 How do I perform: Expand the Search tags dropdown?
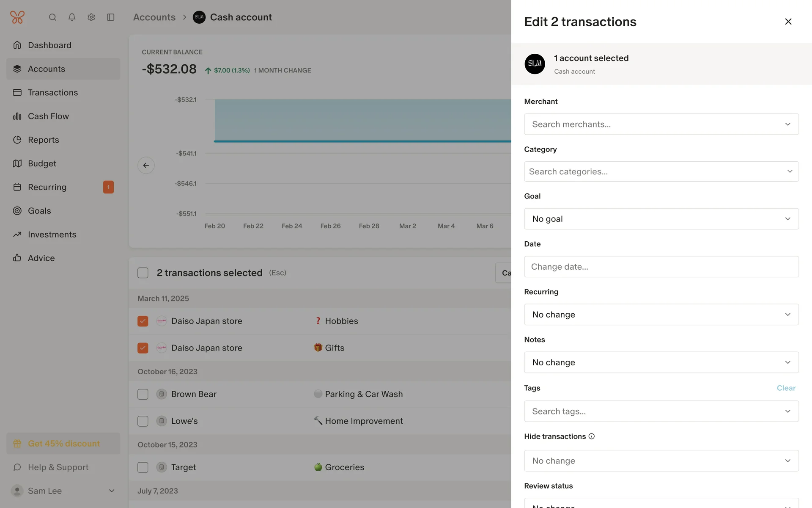coord(661,411)
